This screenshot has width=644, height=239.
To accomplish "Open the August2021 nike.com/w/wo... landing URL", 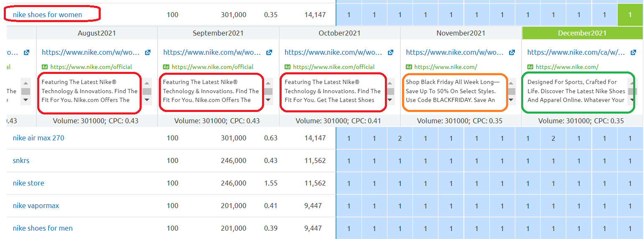I will pyautogui.click(x=91, y=53).
